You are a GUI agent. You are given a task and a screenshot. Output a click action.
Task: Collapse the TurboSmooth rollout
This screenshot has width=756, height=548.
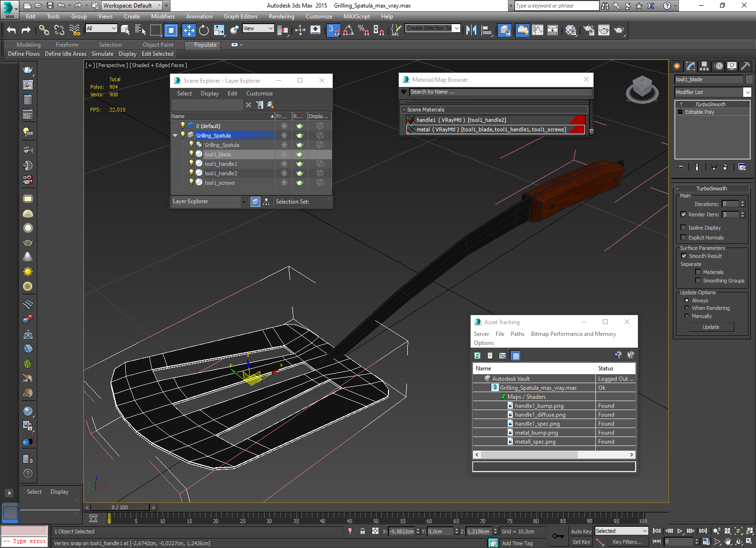click(677, 188)
